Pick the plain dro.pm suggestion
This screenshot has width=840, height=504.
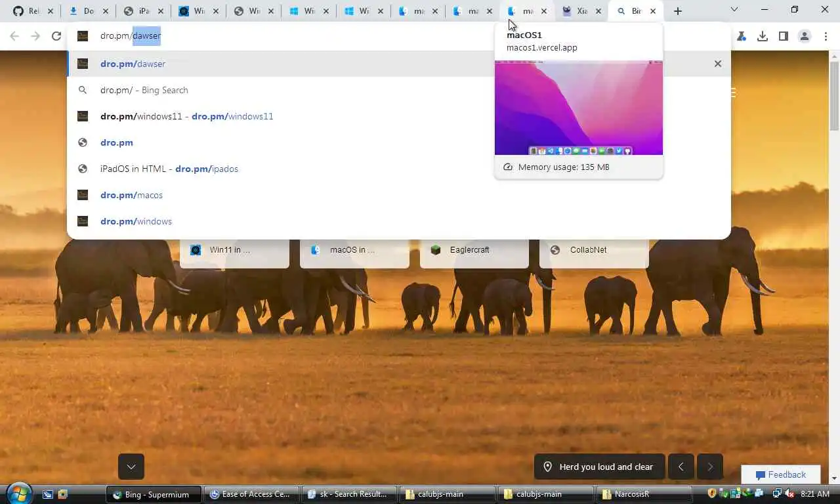point(399,142)
